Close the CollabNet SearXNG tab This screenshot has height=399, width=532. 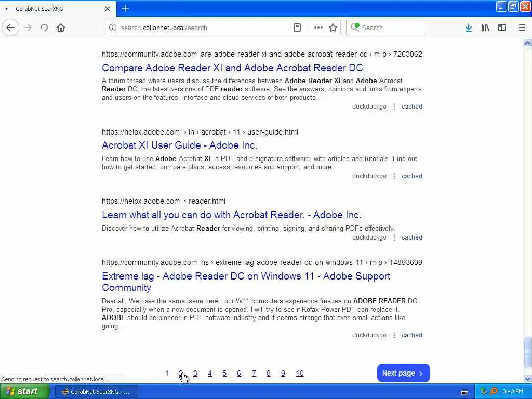[108, 9]
